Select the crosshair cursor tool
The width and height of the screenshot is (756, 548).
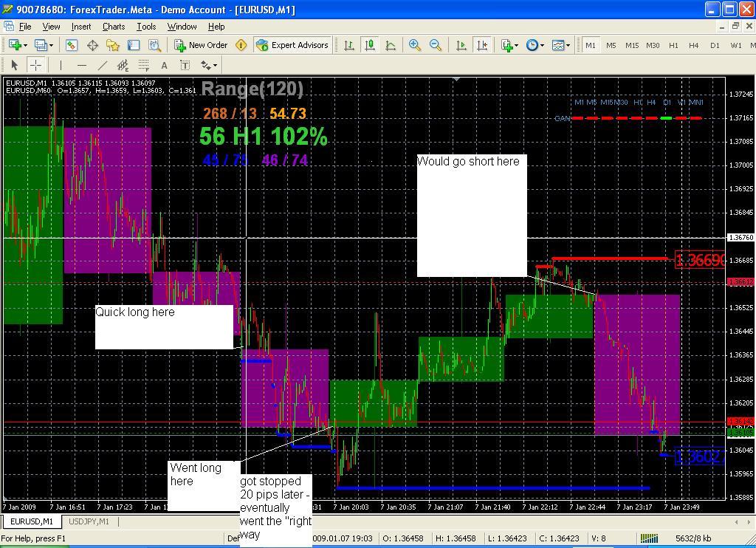pyautogui.click(x=35, y=65)
